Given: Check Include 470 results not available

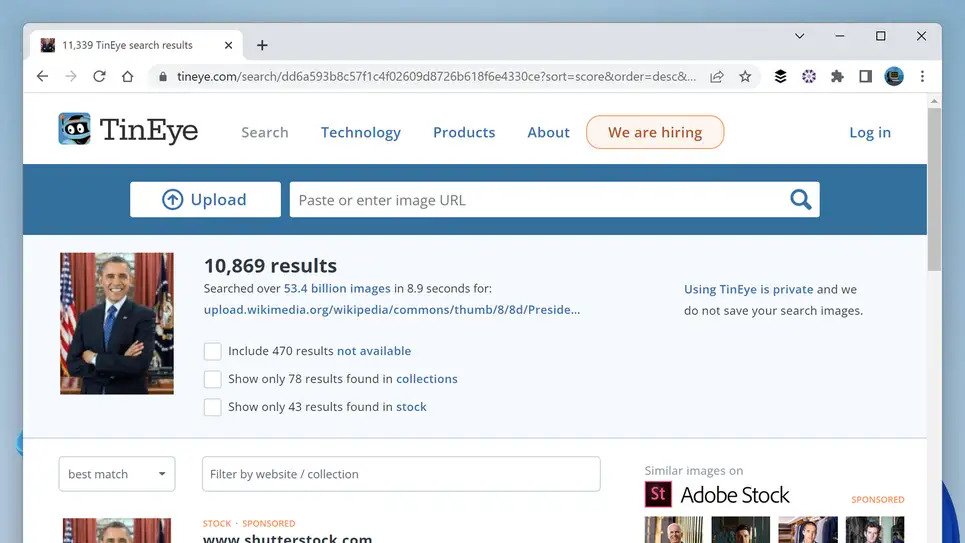Looking at the screenshot, I should pyautogui.click(x=212, y=351).
